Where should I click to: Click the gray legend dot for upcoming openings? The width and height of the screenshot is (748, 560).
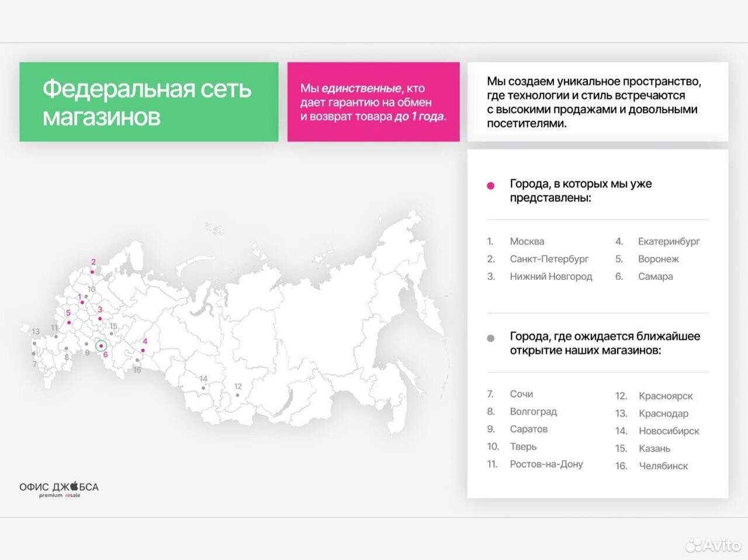[x=491, y=338]
